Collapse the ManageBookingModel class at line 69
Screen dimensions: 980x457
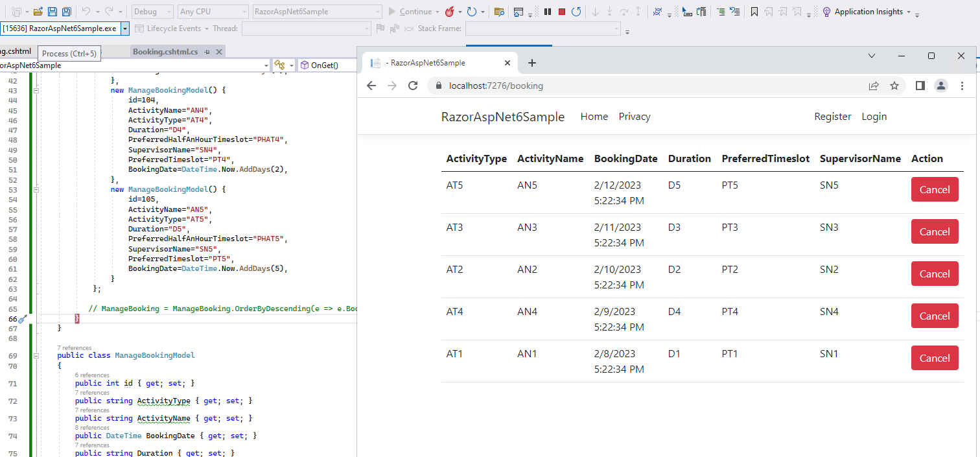[x=37, y=356]
